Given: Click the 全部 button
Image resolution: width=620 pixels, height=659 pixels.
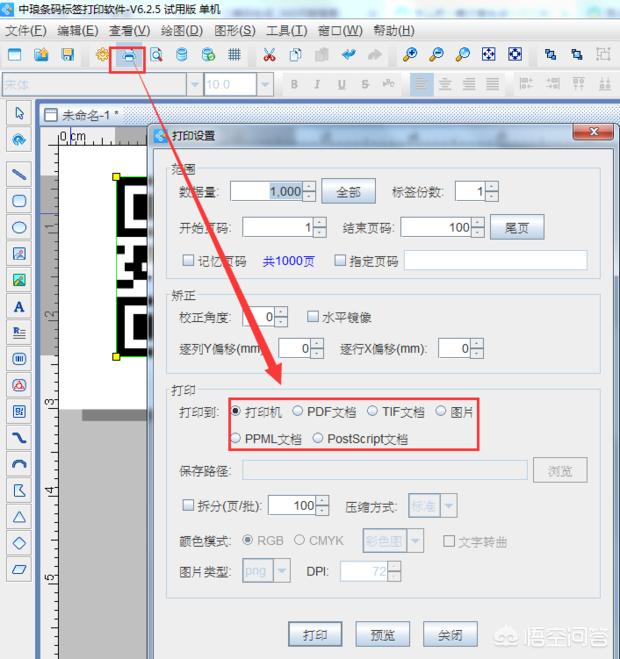Looking at the screenshot, I should point(348,192).
